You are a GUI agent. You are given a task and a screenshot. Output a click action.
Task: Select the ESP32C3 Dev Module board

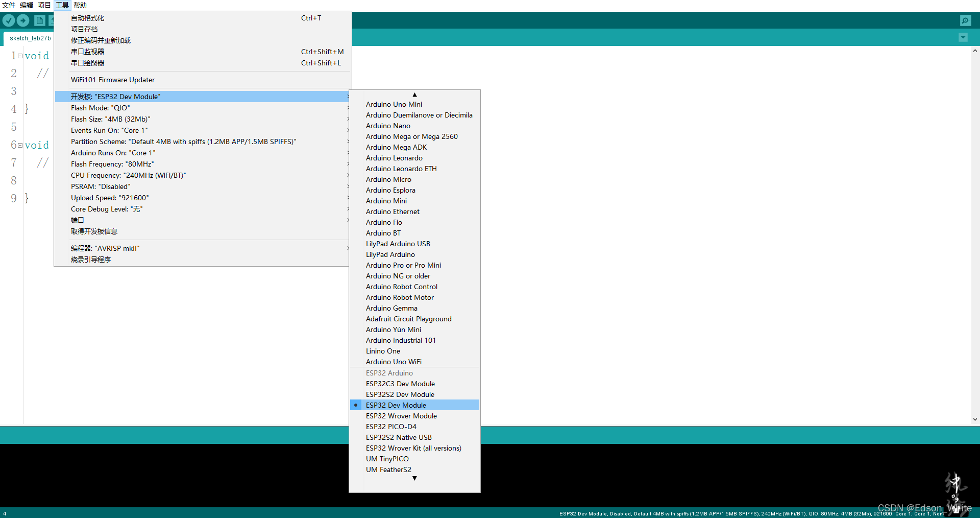(x=414, y=384)
